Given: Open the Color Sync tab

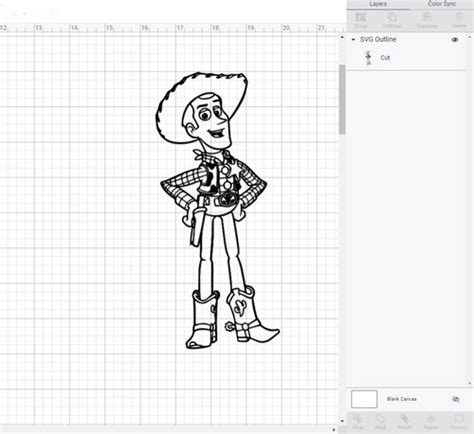Looking at the screenshot, I should 442,4.
